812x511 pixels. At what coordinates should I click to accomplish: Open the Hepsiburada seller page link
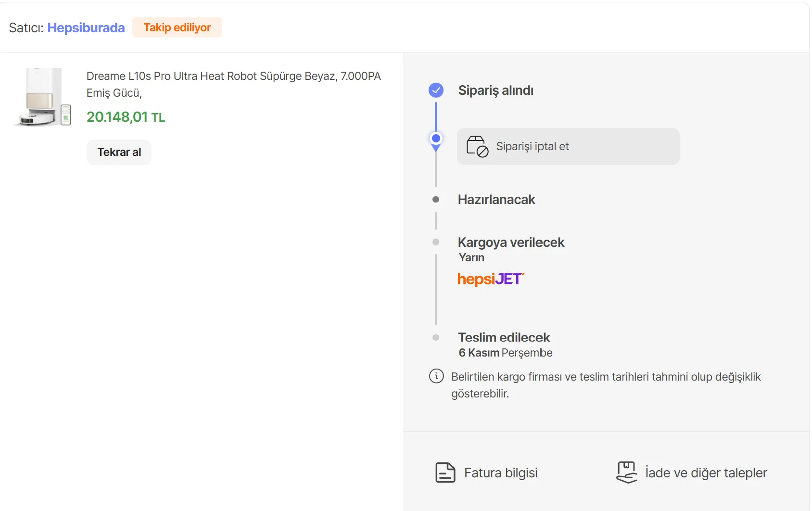coord(86,28)
